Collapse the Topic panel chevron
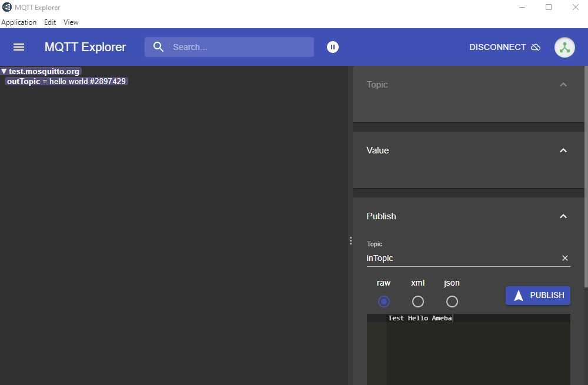This screenshot has height=385, width=588. coord(563,85)
